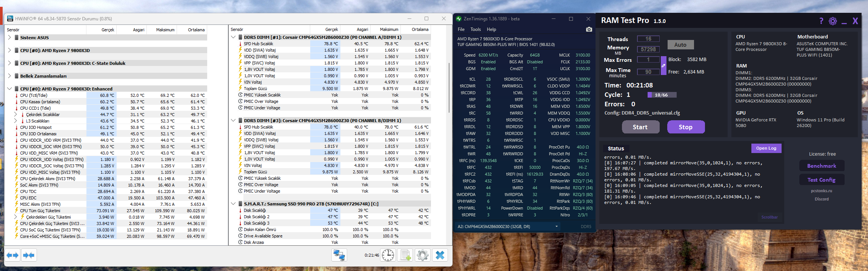The image size is (868, 271).
Task: Open HWiNFO sensor settings gear
Action: coord(423,256)
